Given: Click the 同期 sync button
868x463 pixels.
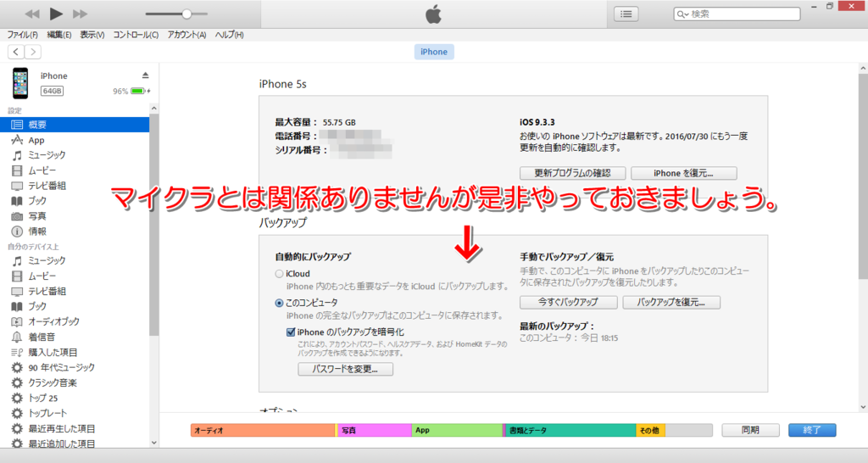Looking at the screenshot, I should (751, 430).
